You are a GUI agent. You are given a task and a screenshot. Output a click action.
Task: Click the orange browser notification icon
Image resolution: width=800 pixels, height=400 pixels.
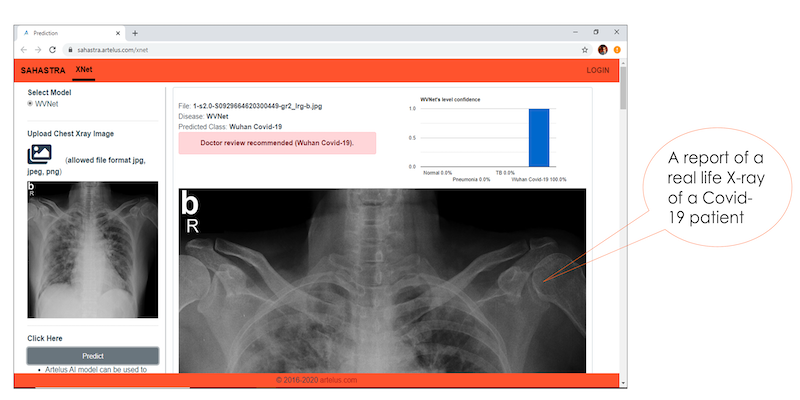pos(617,49)
